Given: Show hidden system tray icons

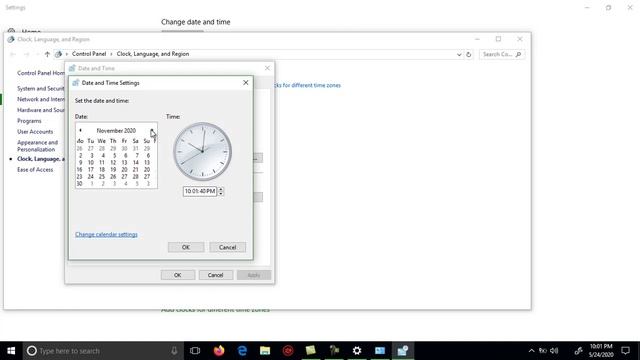Looking at the screenshot, I should pyautogui.click(x=531, y=351).
